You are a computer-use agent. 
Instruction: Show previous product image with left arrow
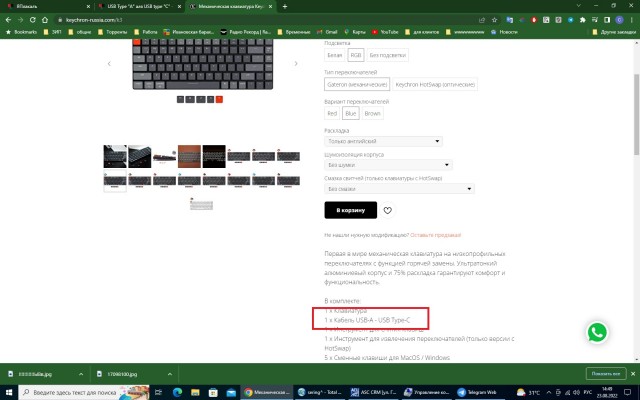(x=109, y=63)
